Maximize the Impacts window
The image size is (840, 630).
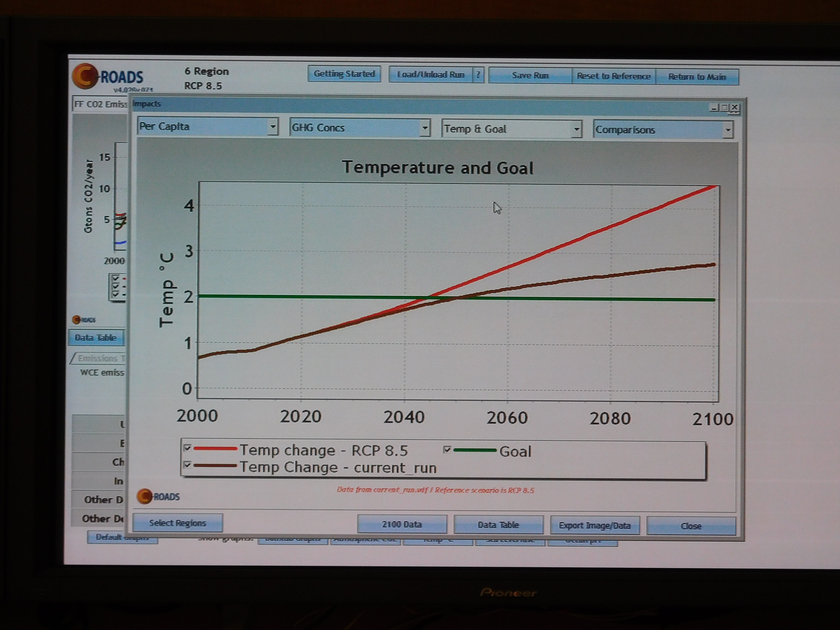tap(724, 108)
